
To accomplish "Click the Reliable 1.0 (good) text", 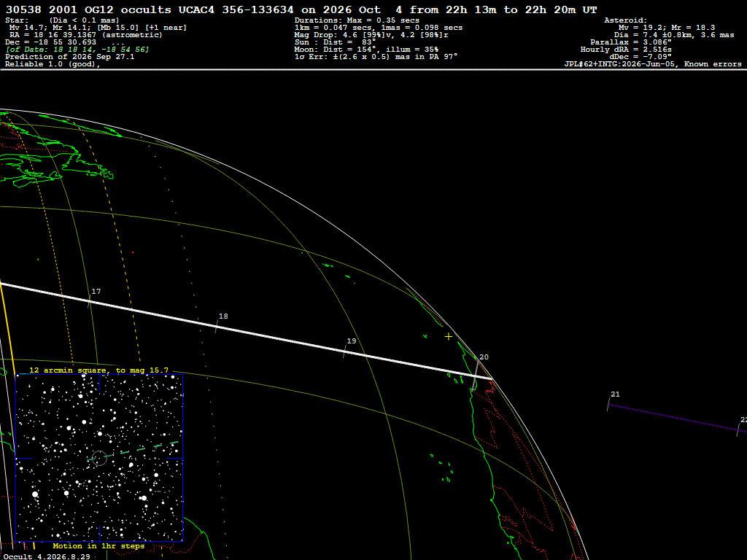I will click(53, 64).
